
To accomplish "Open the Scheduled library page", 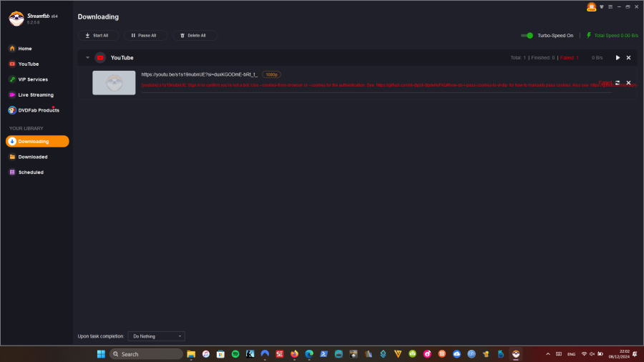I will (x=31, y=172).
